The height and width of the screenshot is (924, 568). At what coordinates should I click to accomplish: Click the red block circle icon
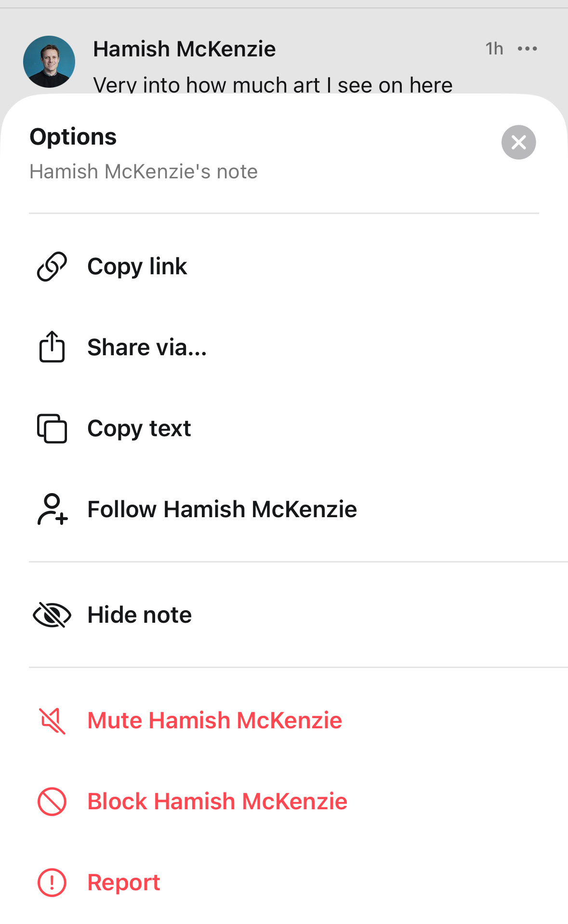click(52, 802)
